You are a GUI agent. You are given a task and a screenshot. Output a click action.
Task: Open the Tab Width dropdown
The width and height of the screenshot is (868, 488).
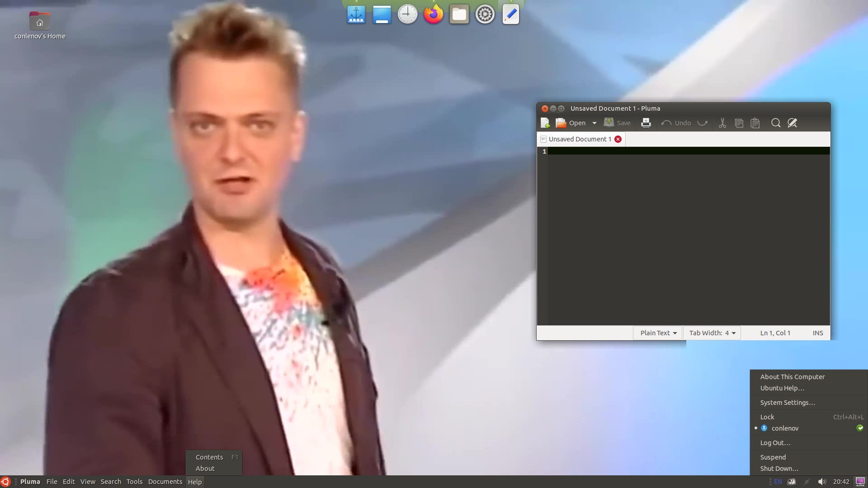(x=712, y=333)
